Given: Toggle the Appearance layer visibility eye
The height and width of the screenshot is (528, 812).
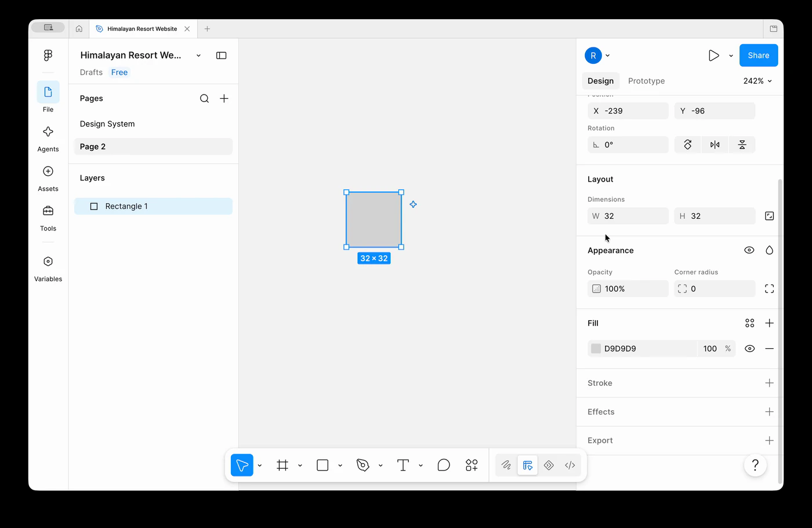Looking at the screenshot, I should (749, 250).
